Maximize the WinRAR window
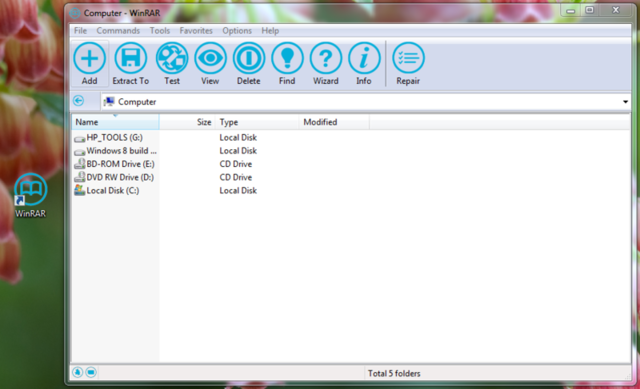 589,11
